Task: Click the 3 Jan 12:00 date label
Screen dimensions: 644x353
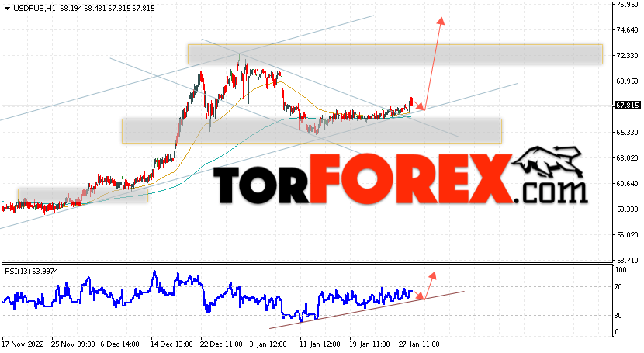Action: pyautogui.click(x=268, y=344)
